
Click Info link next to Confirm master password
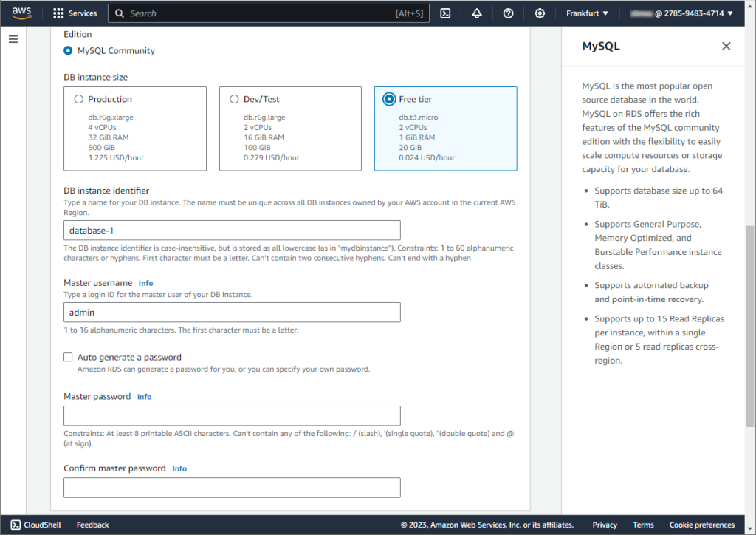point(179,468)
